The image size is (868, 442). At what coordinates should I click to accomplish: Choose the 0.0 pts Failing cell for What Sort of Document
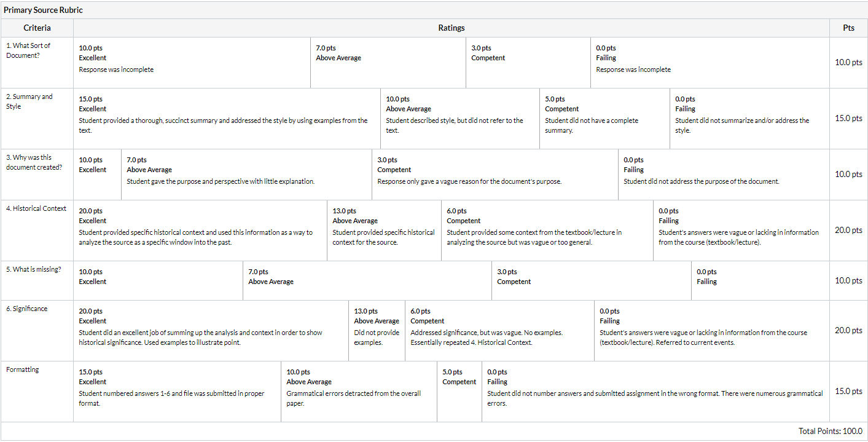(710, 63)
